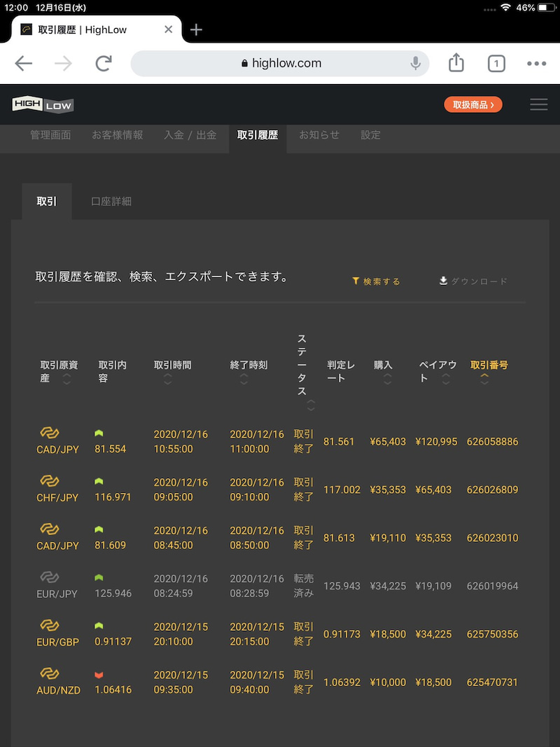This screenshot has width=560, height=747.
Task: Click the green High arrow above 81.609
Action: [x=99, y=529]
